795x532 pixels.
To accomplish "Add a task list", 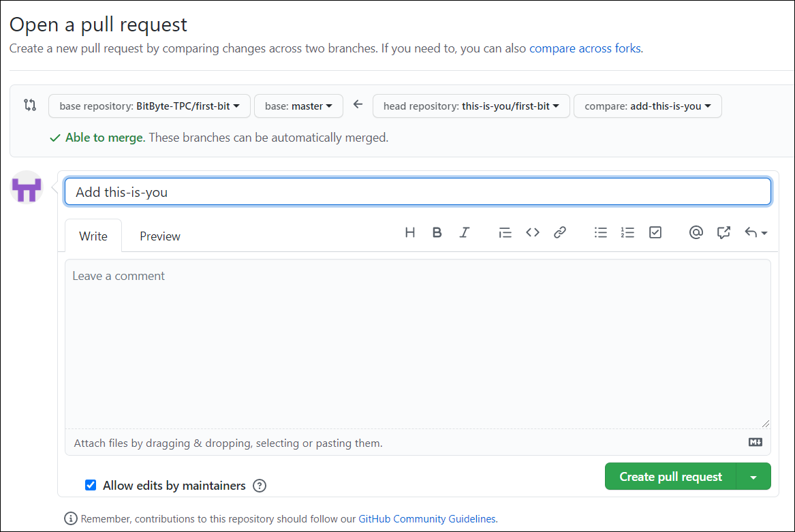I will click(x=655, y=232).
